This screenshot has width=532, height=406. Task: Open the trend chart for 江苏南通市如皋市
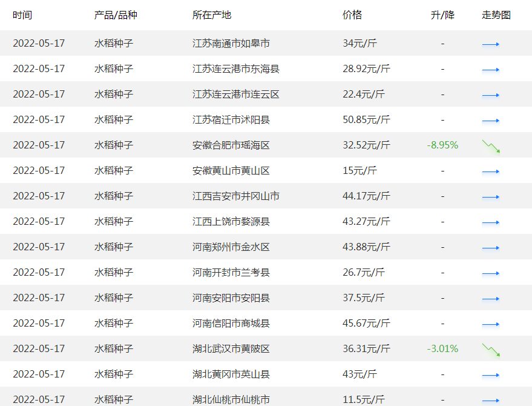pos(490,44)
